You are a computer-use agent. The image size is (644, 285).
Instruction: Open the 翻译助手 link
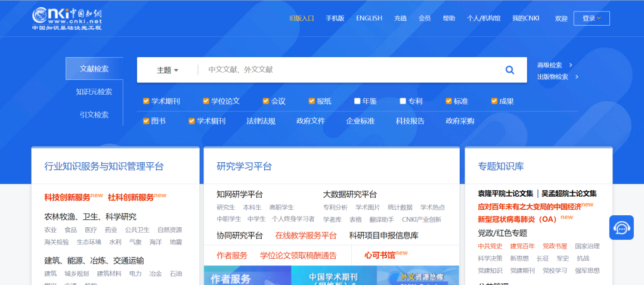click(382, 219)
